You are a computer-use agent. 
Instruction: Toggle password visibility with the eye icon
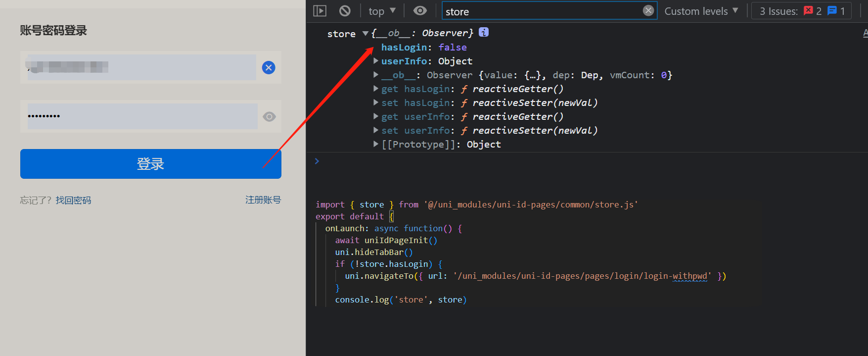269,116
